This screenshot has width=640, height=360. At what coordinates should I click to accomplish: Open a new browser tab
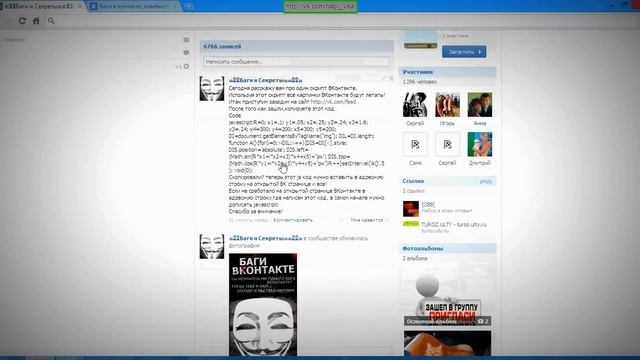click(188, 6)
